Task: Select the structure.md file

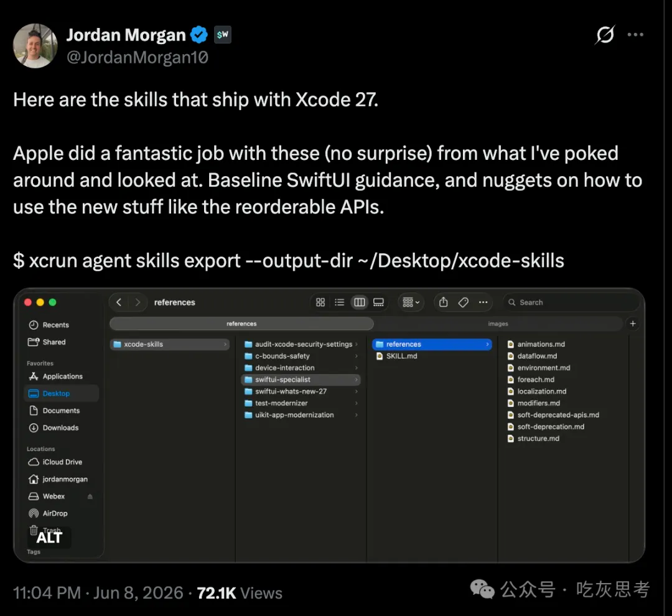Action: click(533, 439)
